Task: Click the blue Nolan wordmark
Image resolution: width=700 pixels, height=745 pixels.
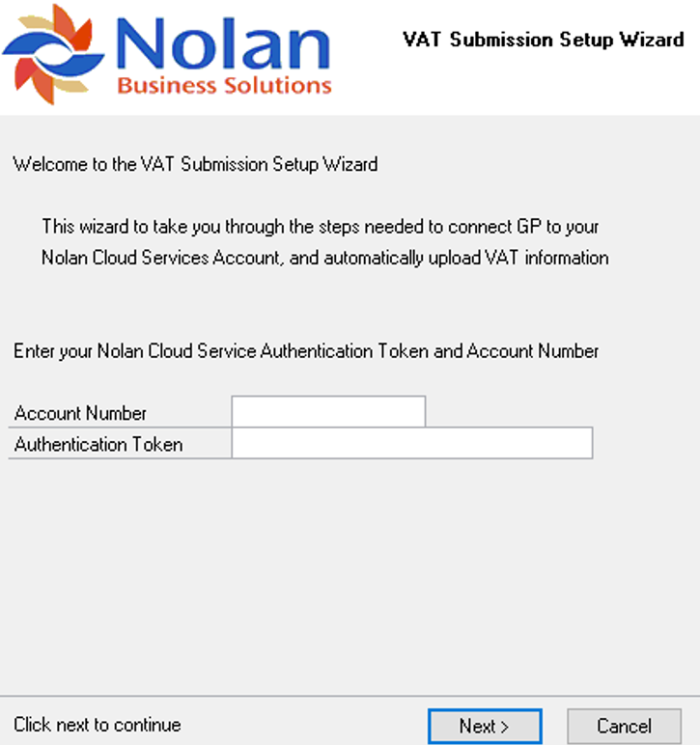Action: [x=221, y=43]
